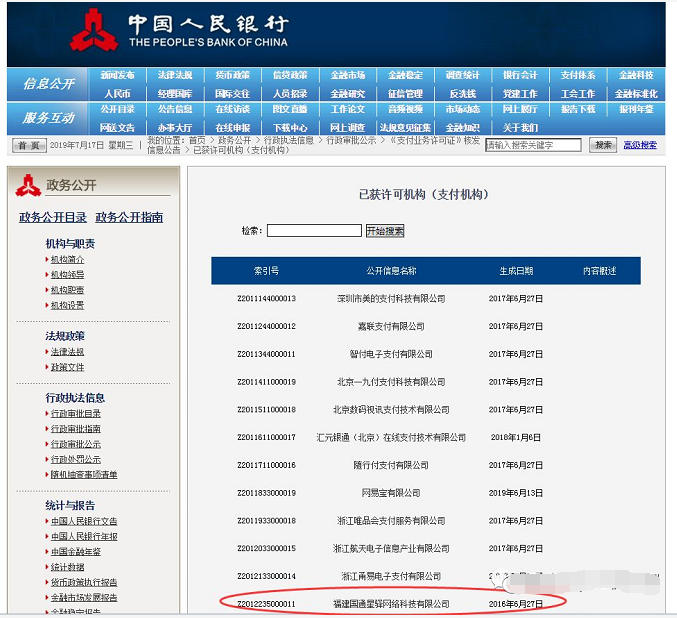This screenshot has width=677, height=618.
Task: Open 图文直播 in the service menu
Action: pyautogui.click(x=290, y=109)
